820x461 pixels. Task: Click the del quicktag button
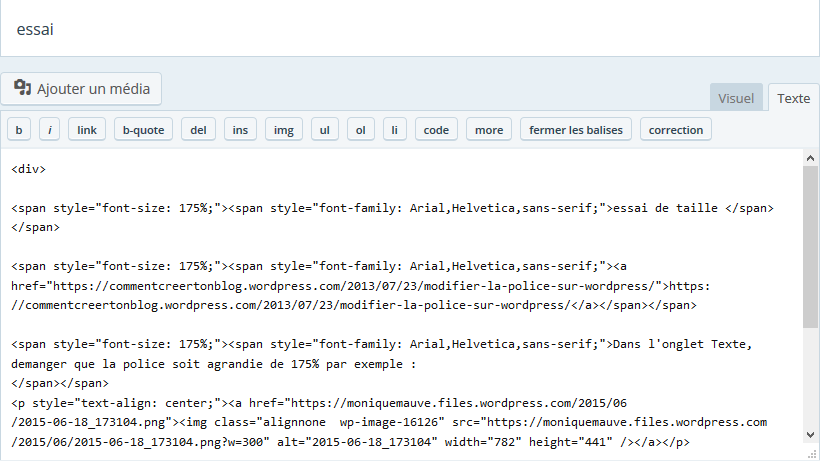[x=198, y=130]
